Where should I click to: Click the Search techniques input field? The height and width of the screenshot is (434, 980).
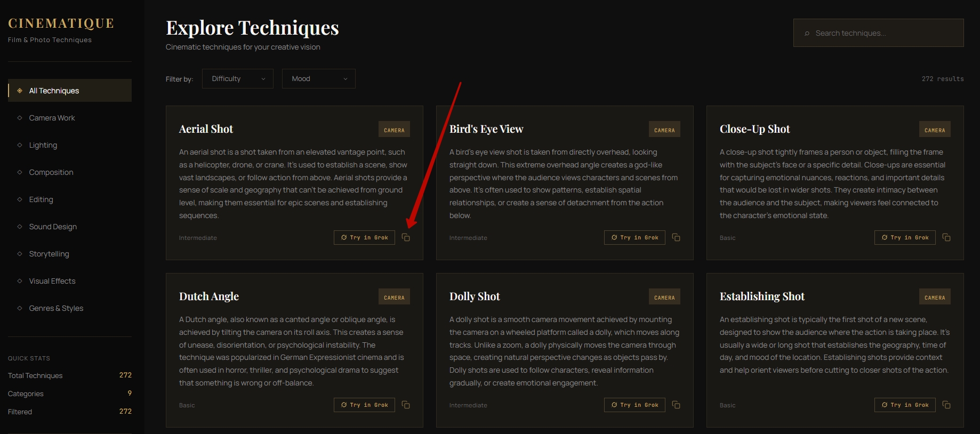pos(878,33)
